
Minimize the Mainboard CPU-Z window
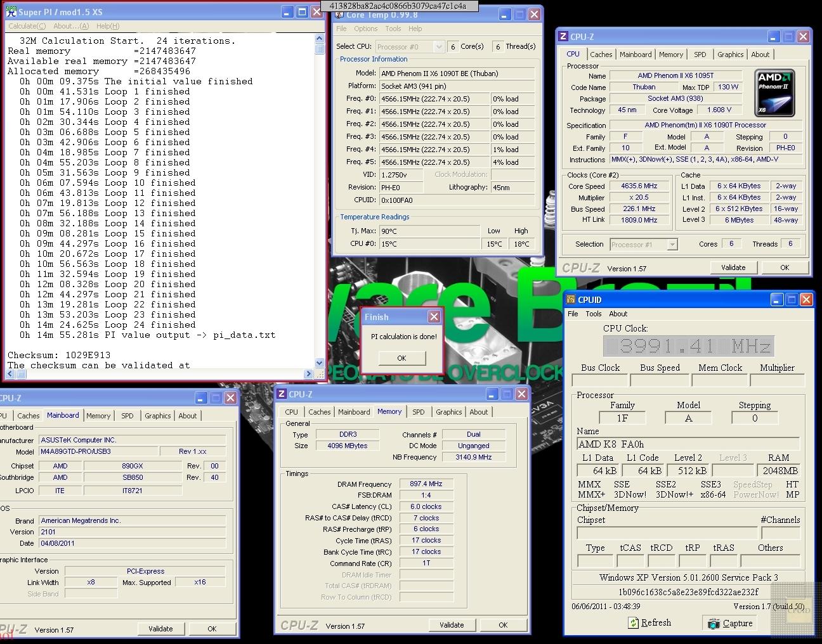(x=201, y=398)
